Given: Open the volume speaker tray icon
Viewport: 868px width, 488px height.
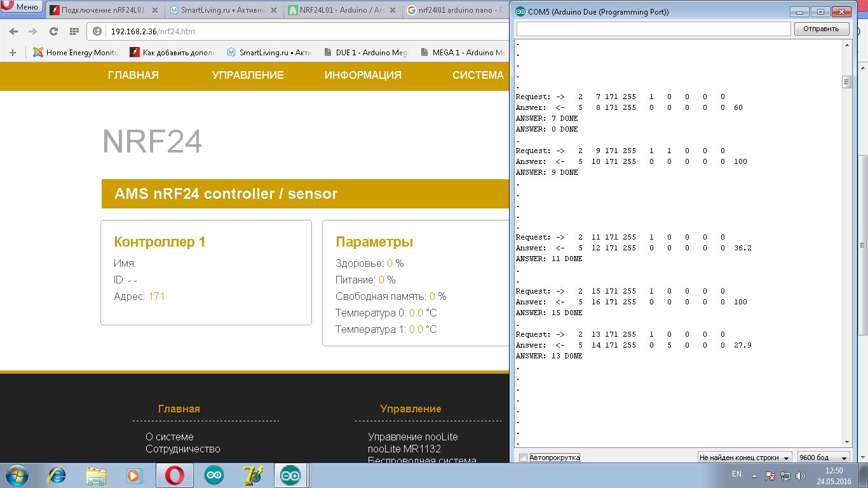Looking at the screenshot, I should [x=801, y=475].
